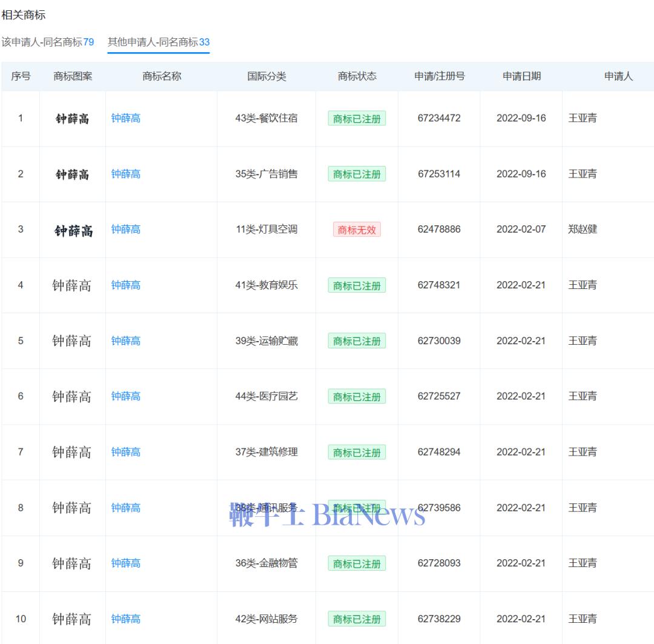Image resolution: width=654 pixels, height=644 pixels.
Task: Click 申请日期 column header
Action: pos(521,76)
